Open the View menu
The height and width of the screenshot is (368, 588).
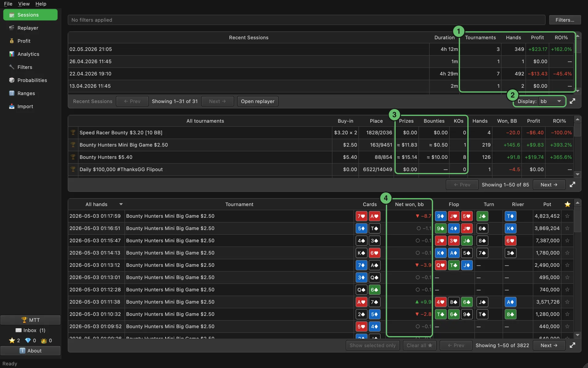coord(24,4)
